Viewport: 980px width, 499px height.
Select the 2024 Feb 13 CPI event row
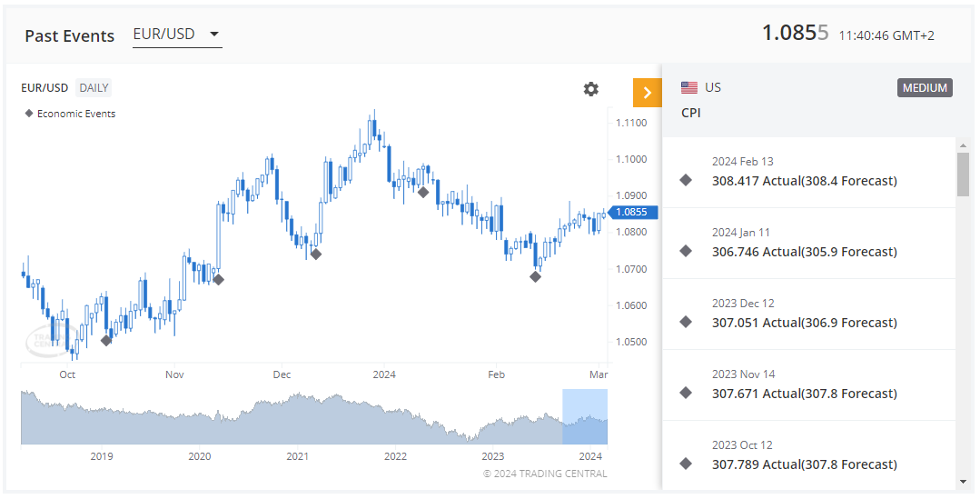click(808, 173)
